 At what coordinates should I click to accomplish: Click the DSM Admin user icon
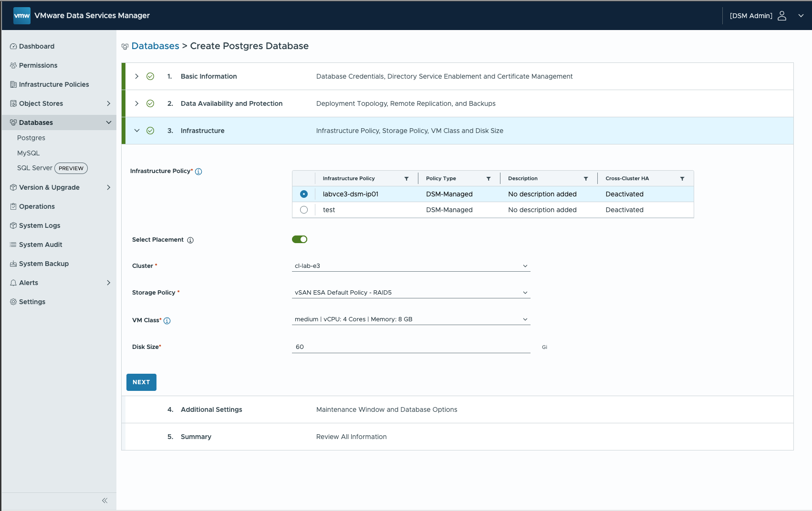click(x=781, y=16)
